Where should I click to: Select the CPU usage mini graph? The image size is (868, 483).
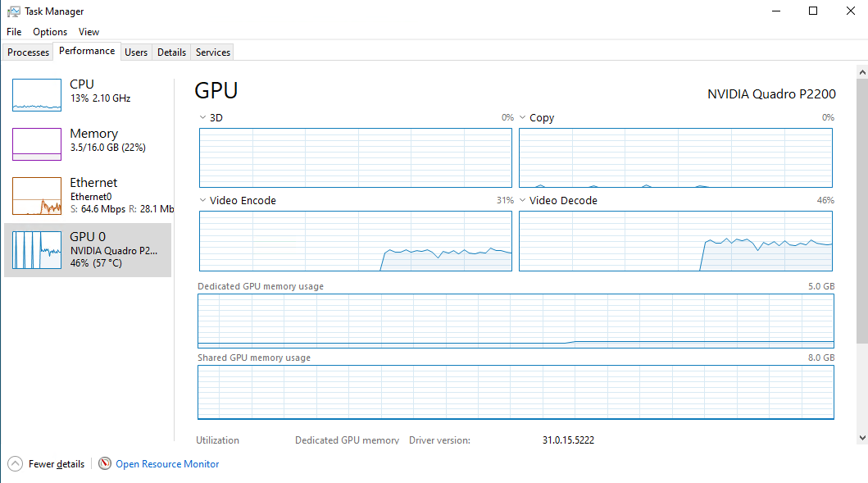coord(37,95)
